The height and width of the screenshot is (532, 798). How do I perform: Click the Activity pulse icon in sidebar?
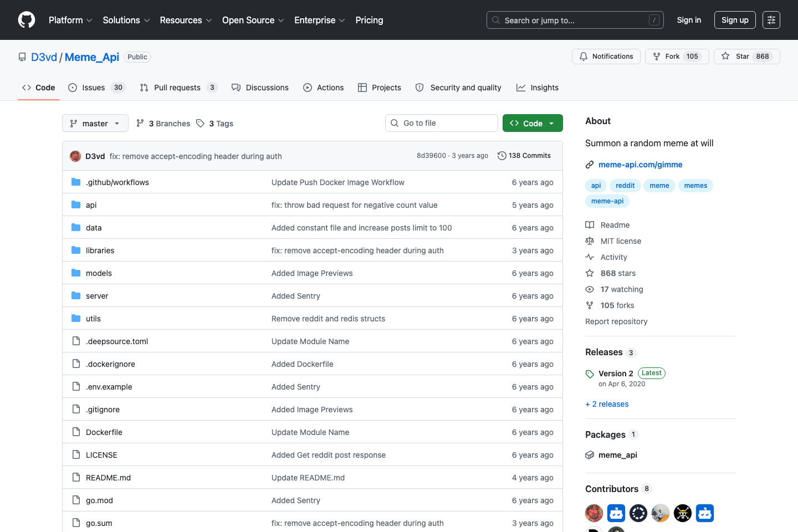pyautogui.click(x=590, y=257)
